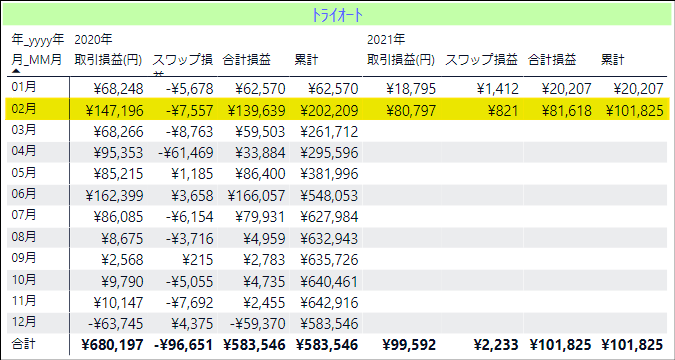Click the ¥80,797 cell for 2021 02月

point(411,111)
